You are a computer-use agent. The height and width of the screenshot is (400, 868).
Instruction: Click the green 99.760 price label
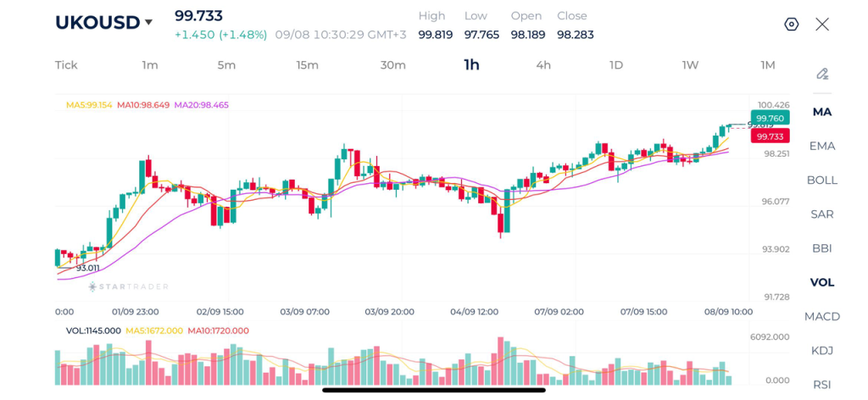[770, 118]
